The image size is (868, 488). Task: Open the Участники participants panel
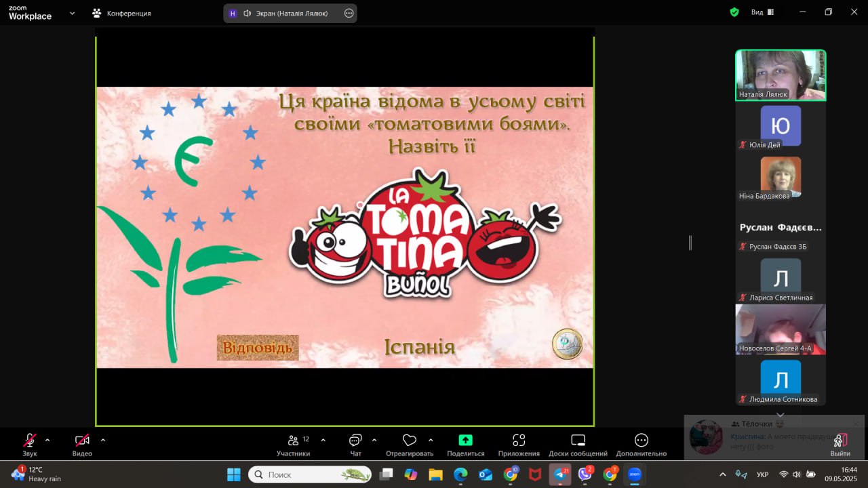pyautogui.click(x=294, y=445)
